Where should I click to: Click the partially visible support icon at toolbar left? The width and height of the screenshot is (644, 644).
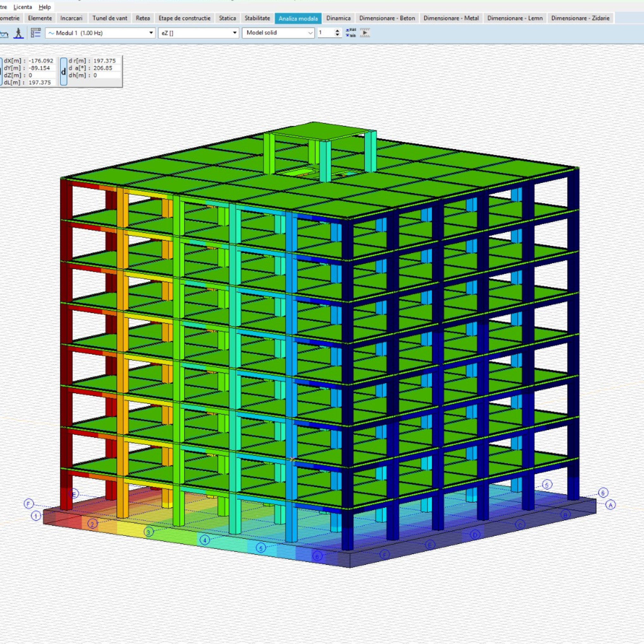tap(4, 34)
